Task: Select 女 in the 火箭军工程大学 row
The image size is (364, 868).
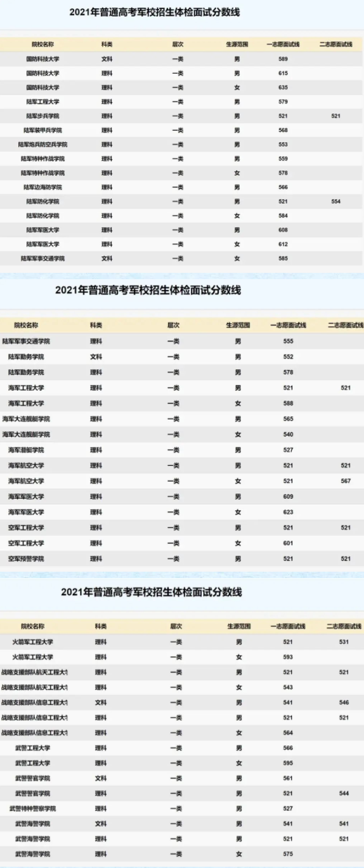Action: [238, 657]
